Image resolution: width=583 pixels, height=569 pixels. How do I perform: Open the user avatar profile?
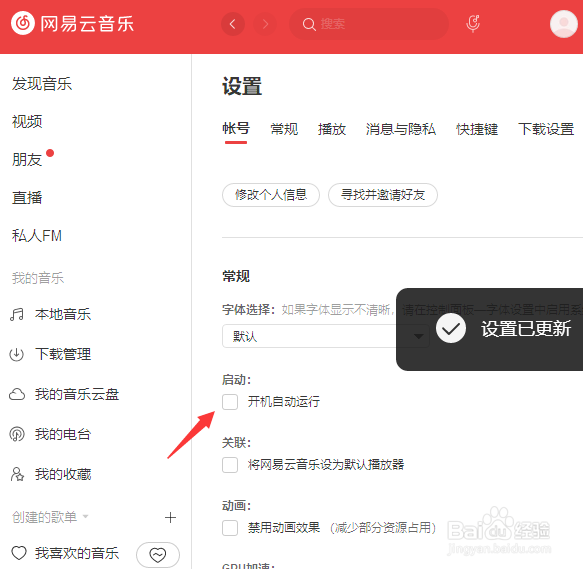(564, 24)
